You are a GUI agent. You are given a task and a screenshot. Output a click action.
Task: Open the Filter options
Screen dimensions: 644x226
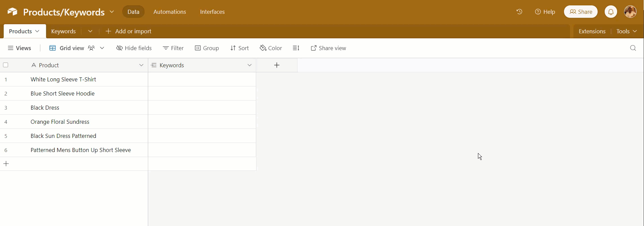click(x=173, y=48)
